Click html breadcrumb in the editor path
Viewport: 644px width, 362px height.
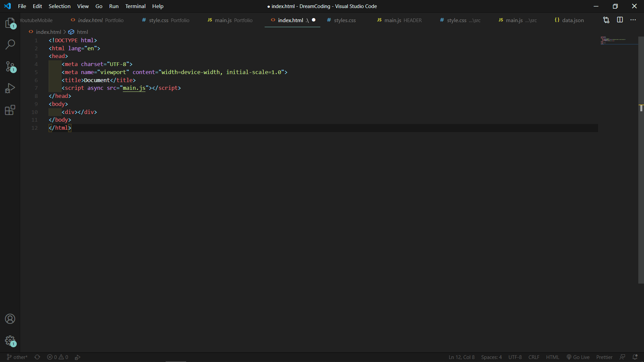click(82, 32)
